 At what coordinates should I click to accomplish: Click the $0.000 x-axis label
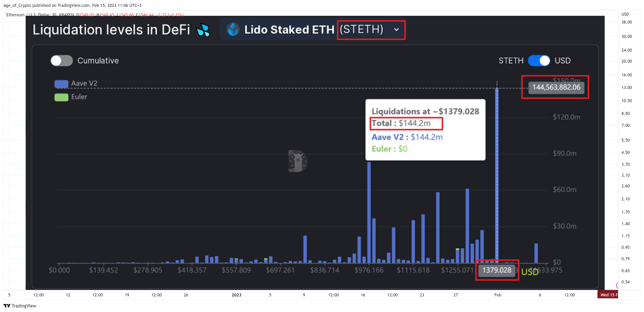[x=59, y=270]
